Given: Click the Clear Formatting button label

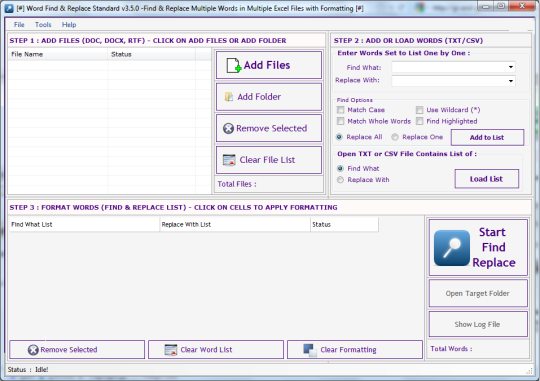Looking at the screenshot, I should pos(348,350).
